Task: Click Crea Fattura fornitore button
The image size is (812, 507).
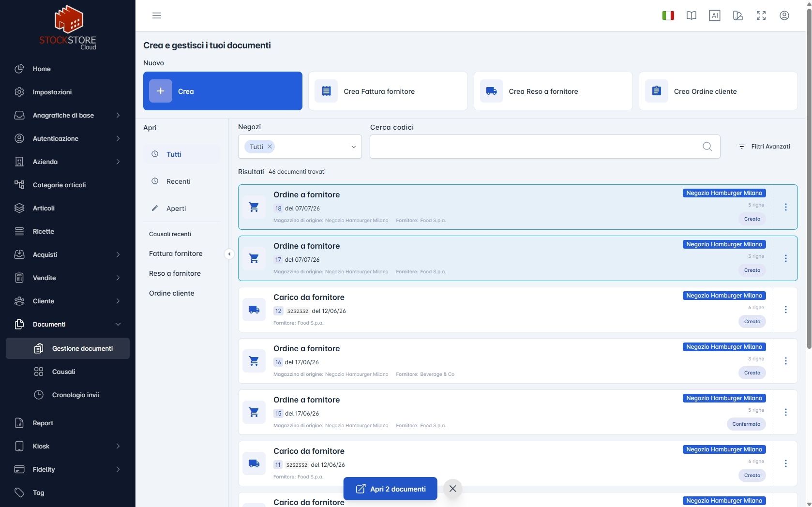Action: 388,91
